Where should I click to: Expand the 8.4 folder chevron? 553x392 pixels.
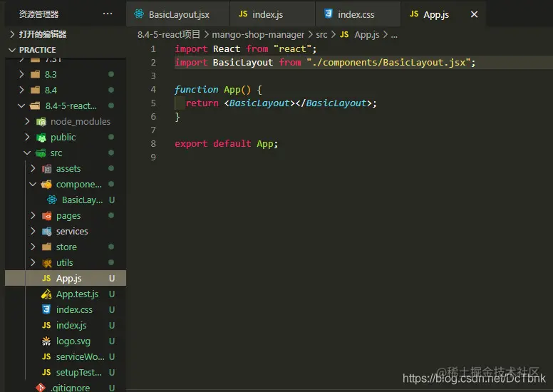tap(21, 90)
